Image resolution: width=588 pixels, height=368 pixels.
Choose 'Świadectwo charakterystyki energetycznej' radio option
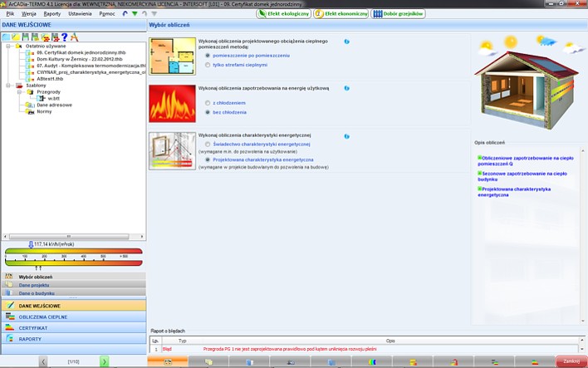(208, 144)
